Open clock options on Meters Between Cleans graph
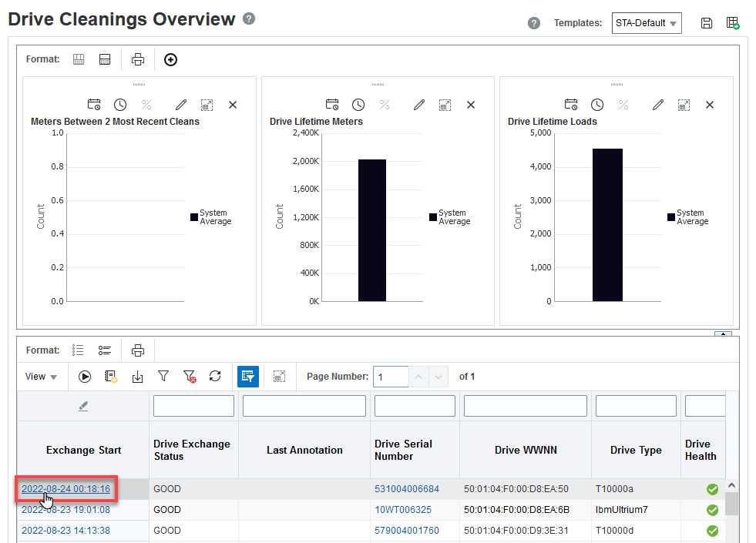This screenshot has height=543, width=756. (x=120, y=105)
